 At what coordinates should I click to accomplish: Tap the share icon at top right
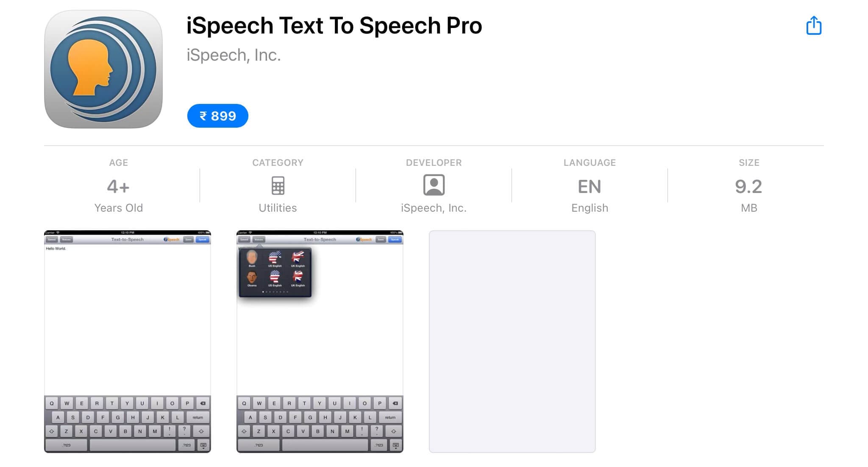click(813, 25)
